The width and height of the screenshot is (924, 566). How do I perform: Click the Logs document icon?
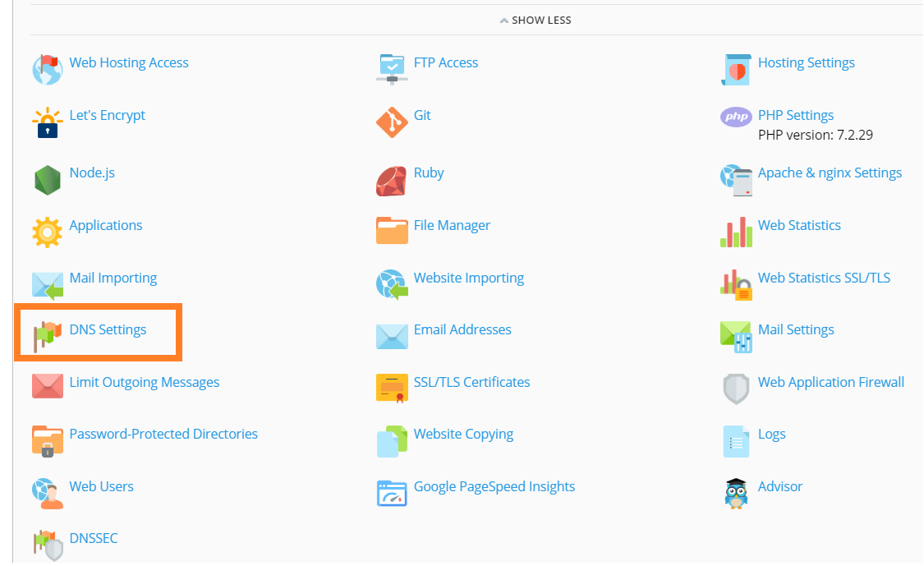coord(736,441)
